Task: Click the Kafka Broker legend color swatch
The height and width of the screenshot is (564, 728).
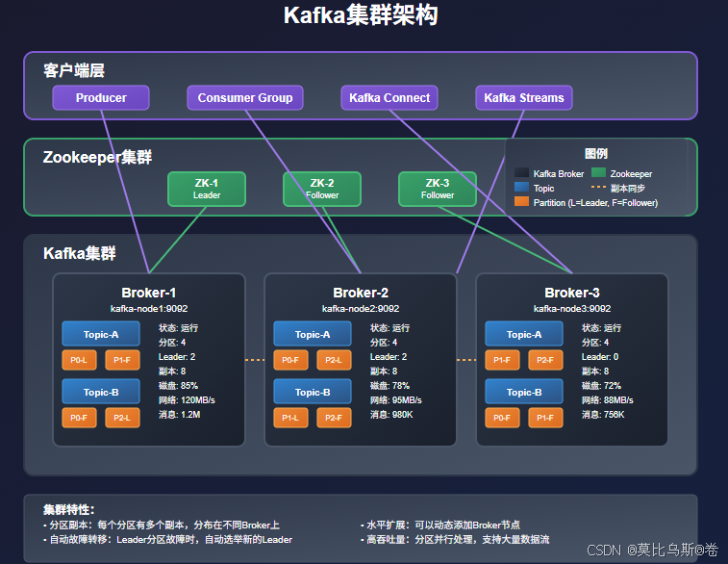Action: point(522,173)
